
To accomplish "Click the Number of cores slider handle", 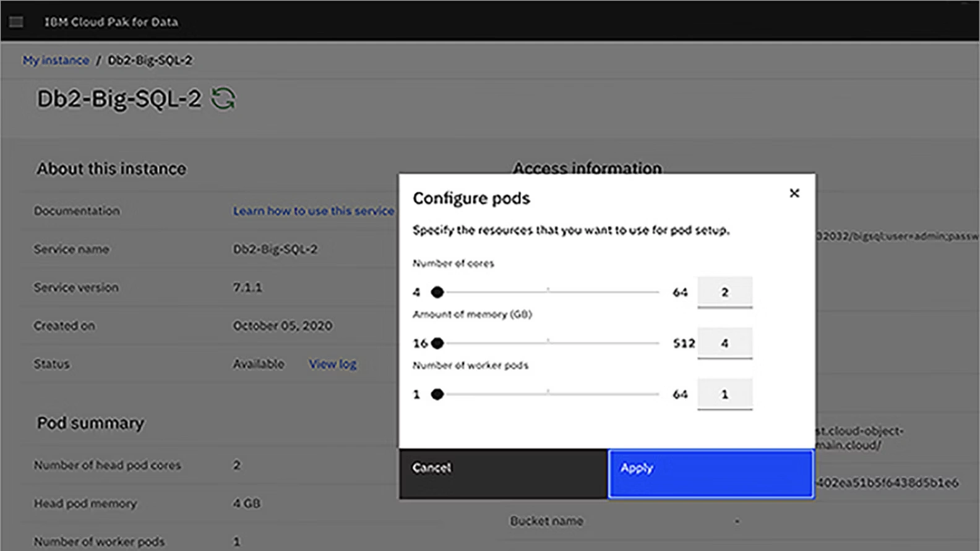I will (x=437, y=292).
